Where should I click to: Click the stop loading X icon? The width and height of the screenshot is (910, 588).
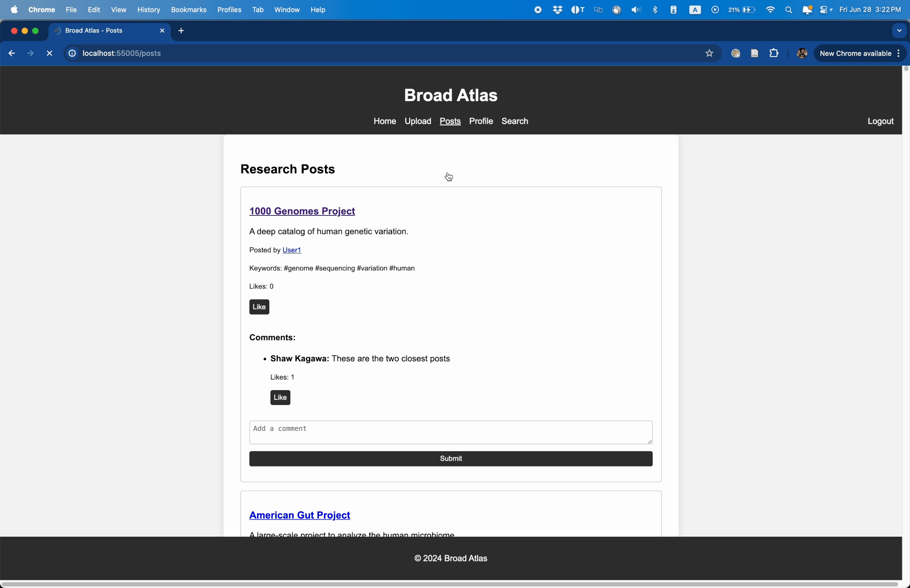tap(50, 53)
